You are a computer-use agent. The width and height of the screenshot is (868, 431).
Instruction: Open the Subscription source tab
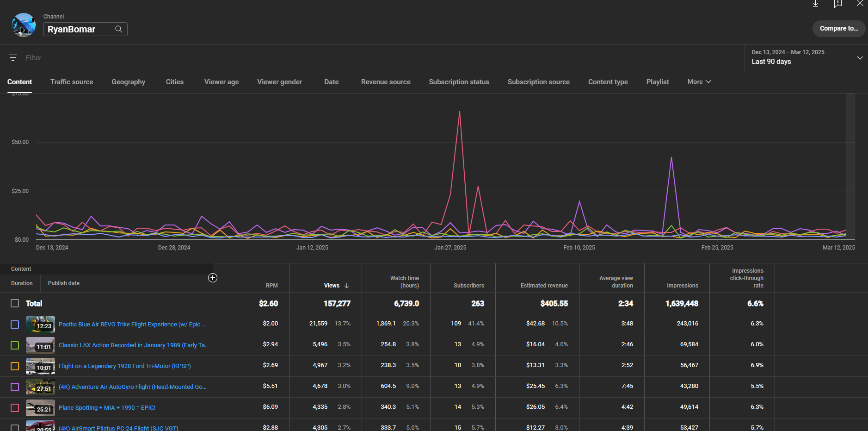[x=539, y=82]
